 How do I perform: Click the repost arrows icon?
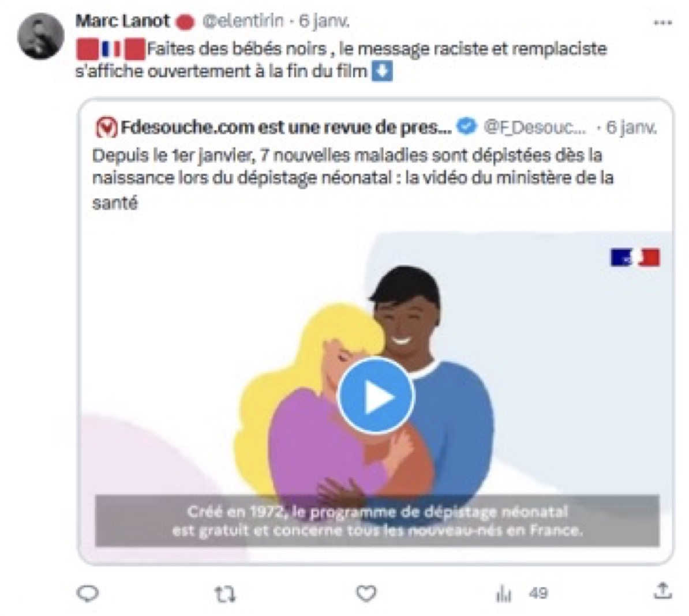225,595
